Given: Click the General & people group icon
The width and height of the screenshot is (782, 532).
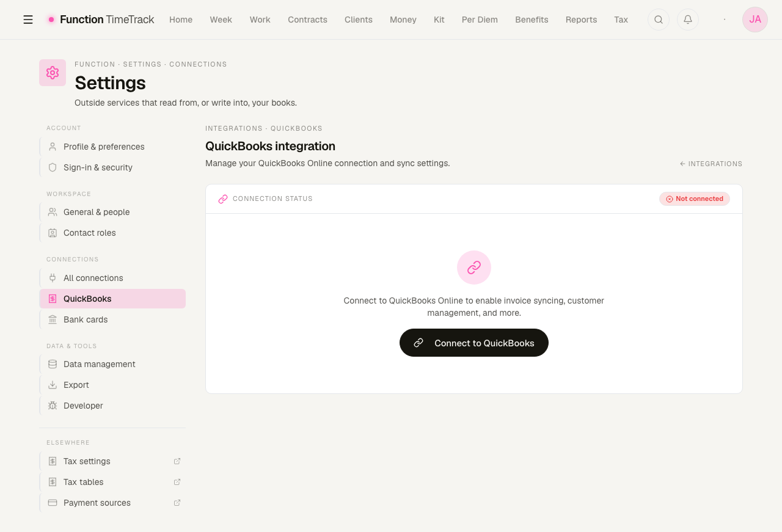Looking at the screenshot, I should [53, 212].
